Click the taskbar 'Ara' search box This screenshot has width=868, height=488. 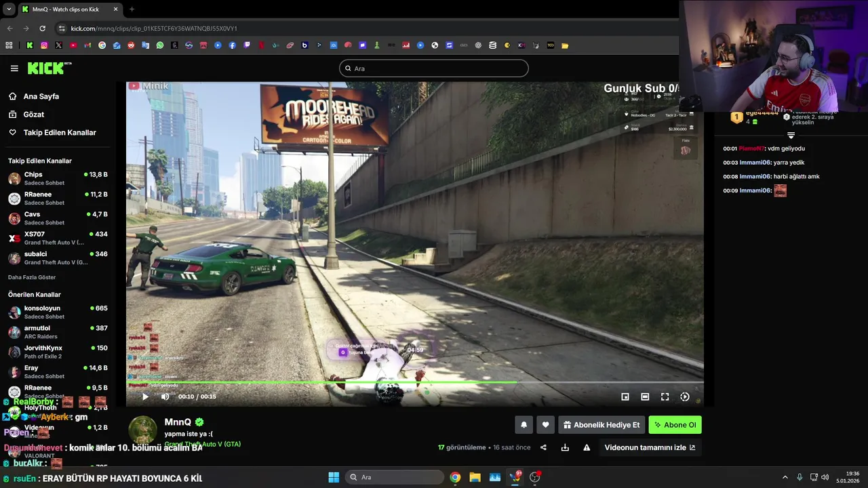393,477
